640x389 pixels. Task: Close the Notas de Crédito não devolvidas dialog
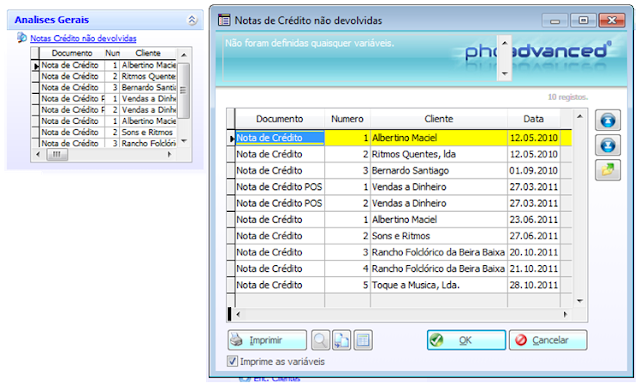(x=611, y=20)
